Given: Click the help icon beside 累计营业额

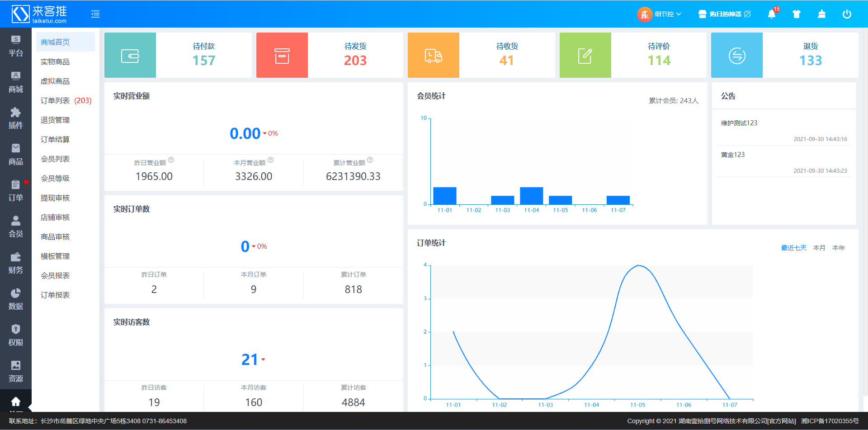Looking at the screenshot, I should (x=370, y=160).
